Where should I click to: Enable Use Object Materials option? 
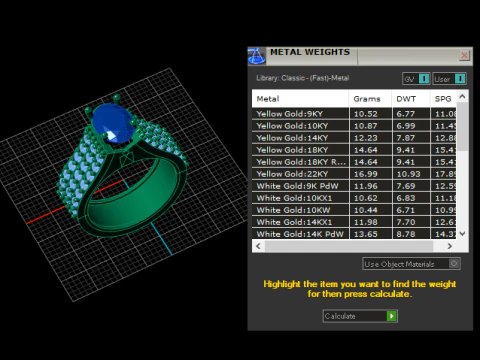411,264
